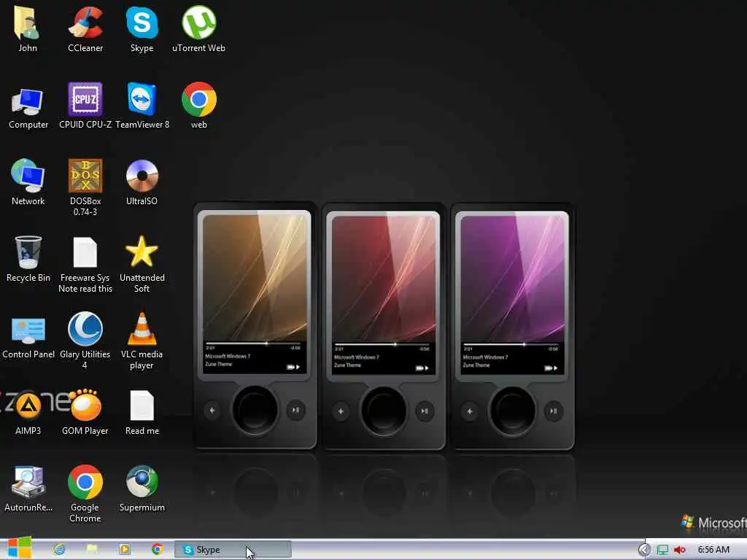Click Internet Explorer in the taskbar
This screenshot has width=747, height=560.
[59, 550]
